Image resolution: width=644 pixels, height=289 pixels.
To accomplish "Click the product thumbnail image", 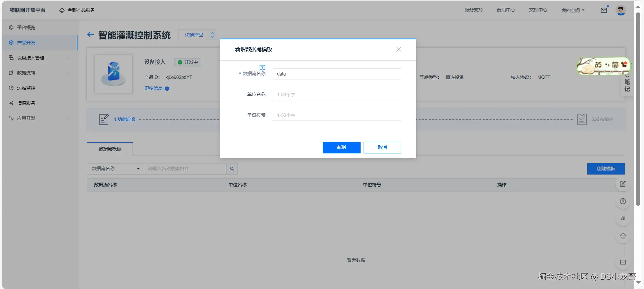I will [x=113, y=74].
